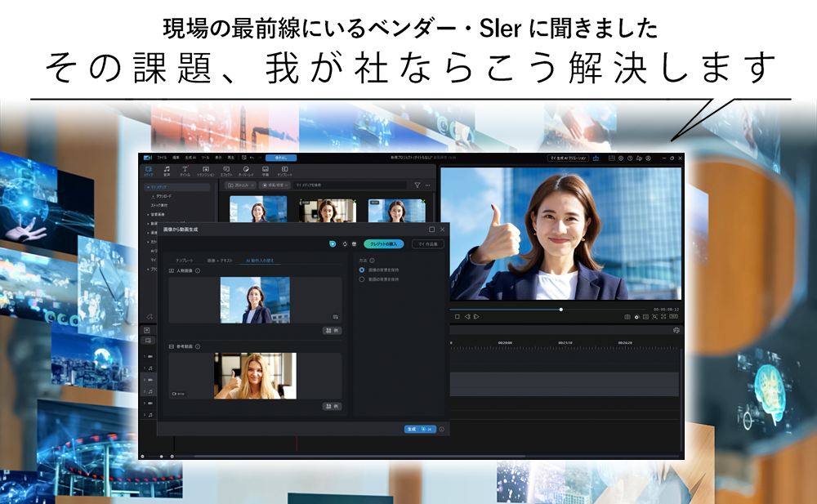Open the エフェクト (Effects) panel
This screenshot has height=504, width=817.
pos(227,171)
